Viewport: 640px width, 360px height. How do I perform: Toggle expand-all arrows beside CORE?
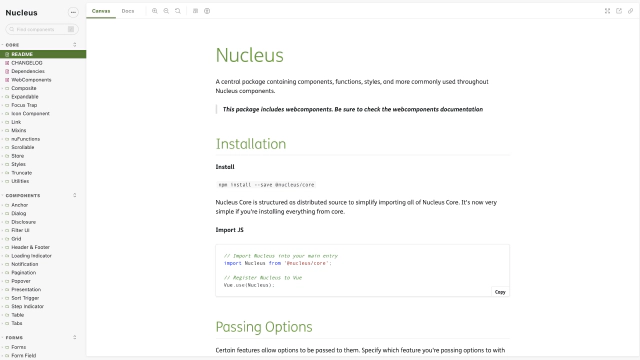(x=75, y=44)
